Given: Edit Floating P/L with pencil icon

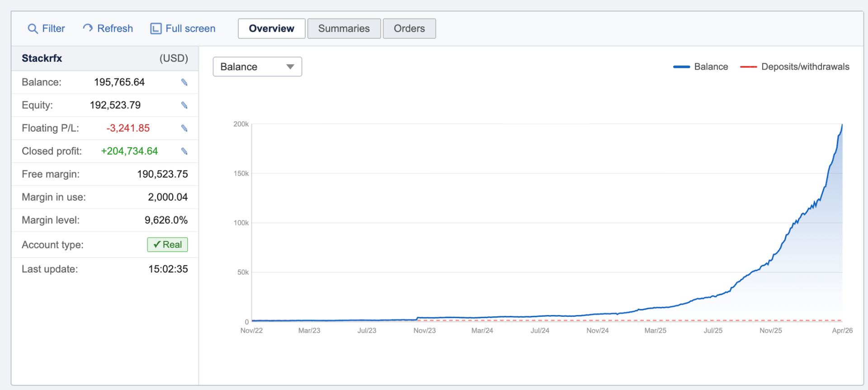Looking at the screenshot, I should (x=184, y=128).
